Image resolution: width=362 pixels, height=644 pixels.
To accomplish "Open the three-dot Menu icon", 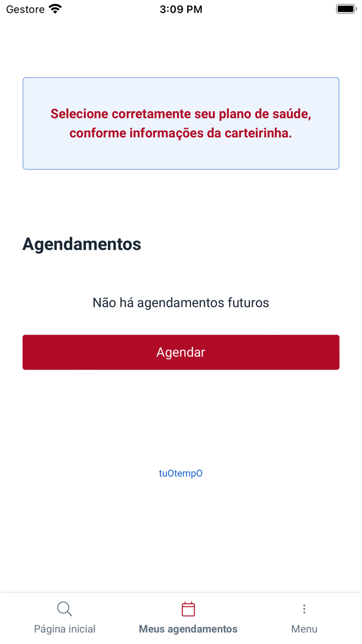I will (x=304, y=609).
